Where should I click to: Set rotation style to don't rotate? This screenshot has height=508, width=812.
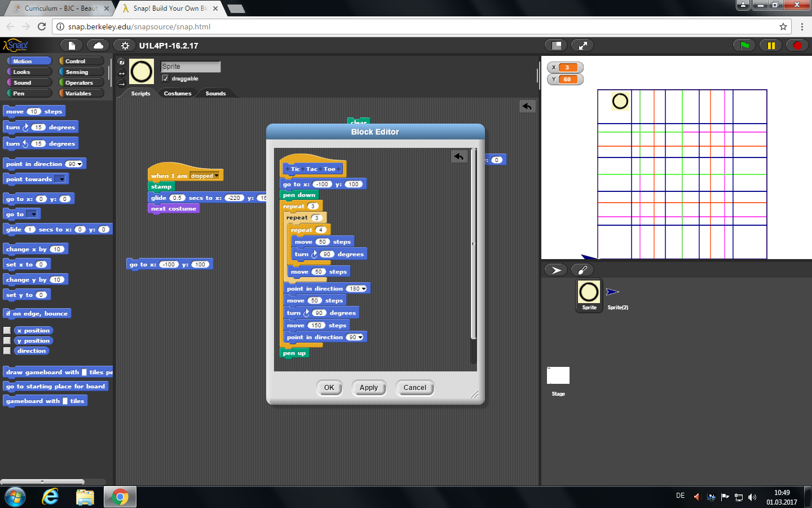click(x=121, y=84)
